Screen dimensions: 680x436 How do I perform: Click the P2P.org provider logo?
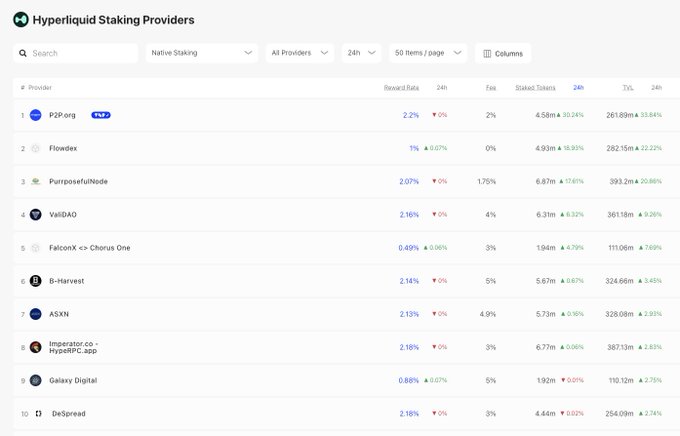pyautogui.click(x=35, y=115)
